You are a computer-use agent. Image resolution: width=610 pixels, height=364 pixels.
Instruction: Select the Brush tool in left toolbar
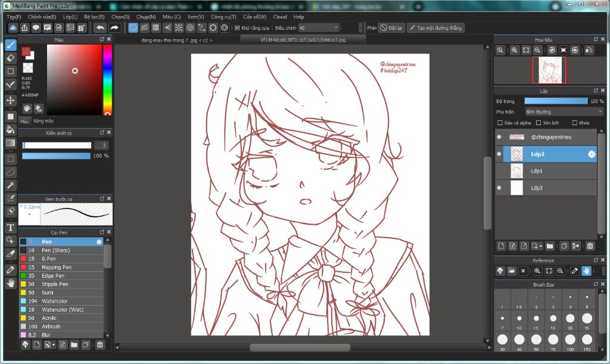(x=11, y=45)
